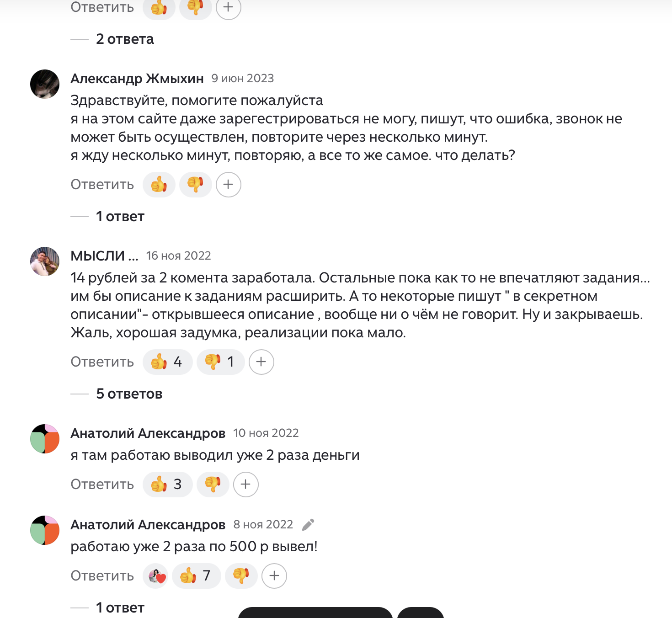Click the edit pencil icon next to 8 ноя 2022

point(308,524)
